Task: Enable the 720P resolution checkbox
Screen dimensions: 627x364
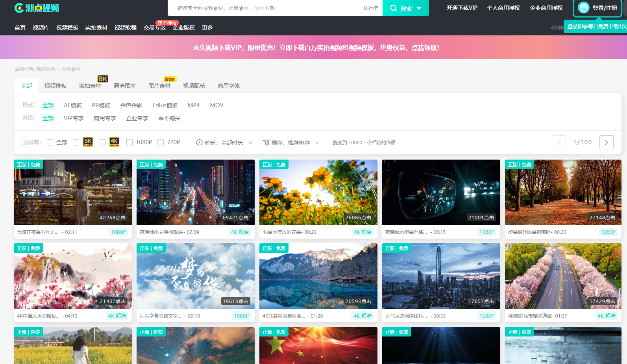Action: [x=161, y=142]
